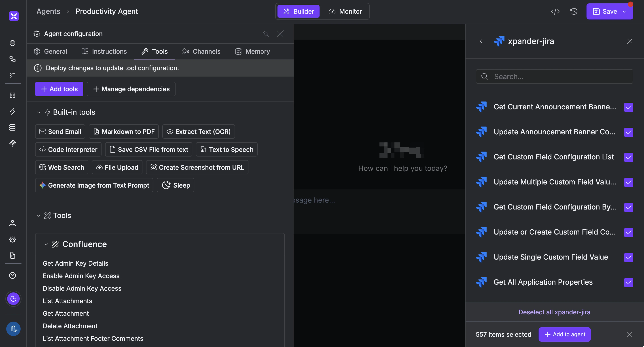Switch to the Instructions tab
Viewport: 644px width, 347px height.
click(104, 51)
